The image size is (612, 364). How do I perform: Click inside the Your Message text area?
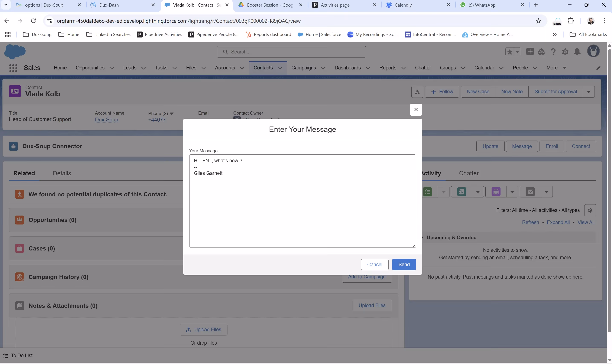(x=302, y=209)
